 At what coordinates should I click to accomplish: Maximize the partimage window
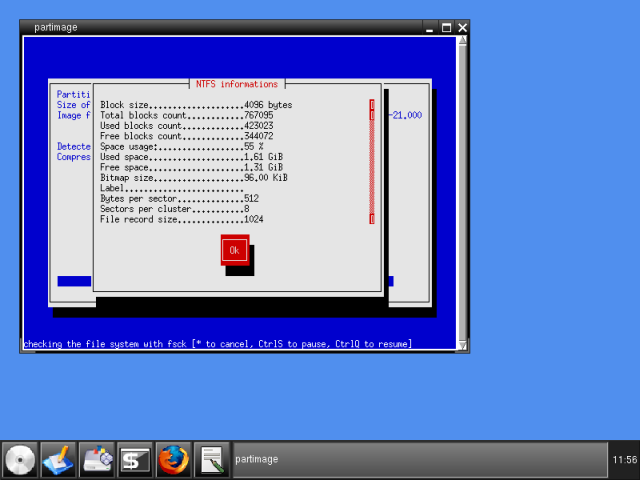pyautogui.click(x=446, y=28)
